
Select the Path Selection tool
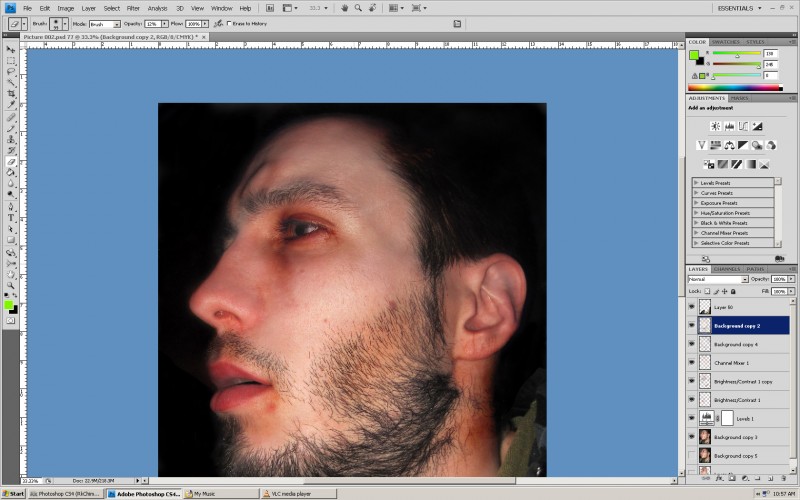point(11,229)
